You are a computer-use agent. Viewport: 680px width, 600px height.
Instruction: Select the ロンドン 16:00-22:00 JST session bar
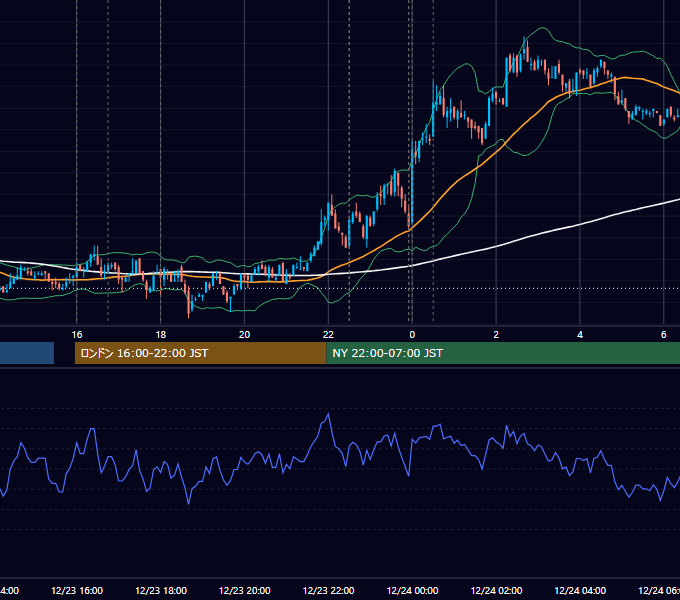pos(200,353)
